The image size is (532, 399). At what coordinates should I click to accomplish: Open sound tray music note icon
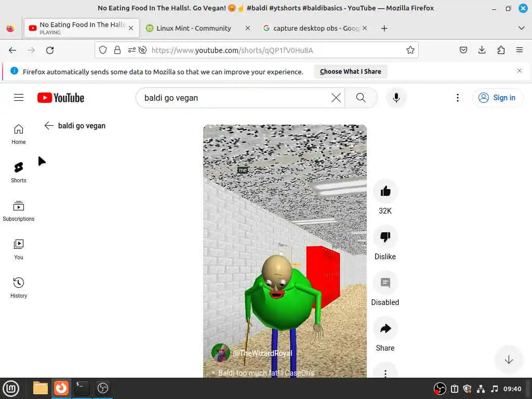[x=495, y=389]
